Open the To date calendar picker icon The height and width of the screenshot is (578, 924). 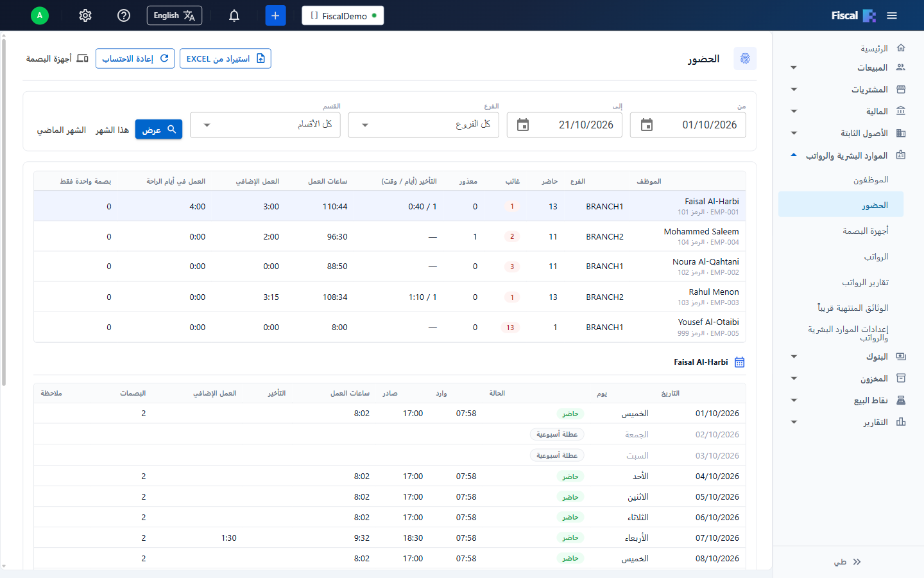coord(523,125)
